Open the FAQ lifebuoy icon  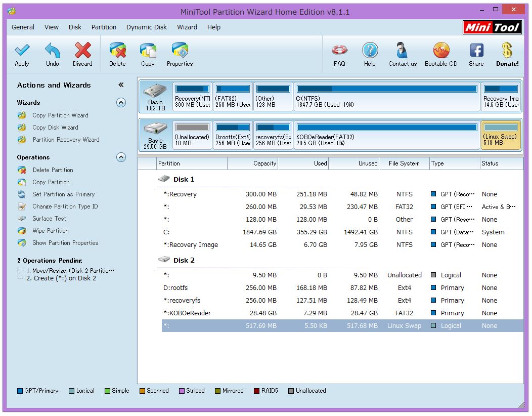(339, 51)
